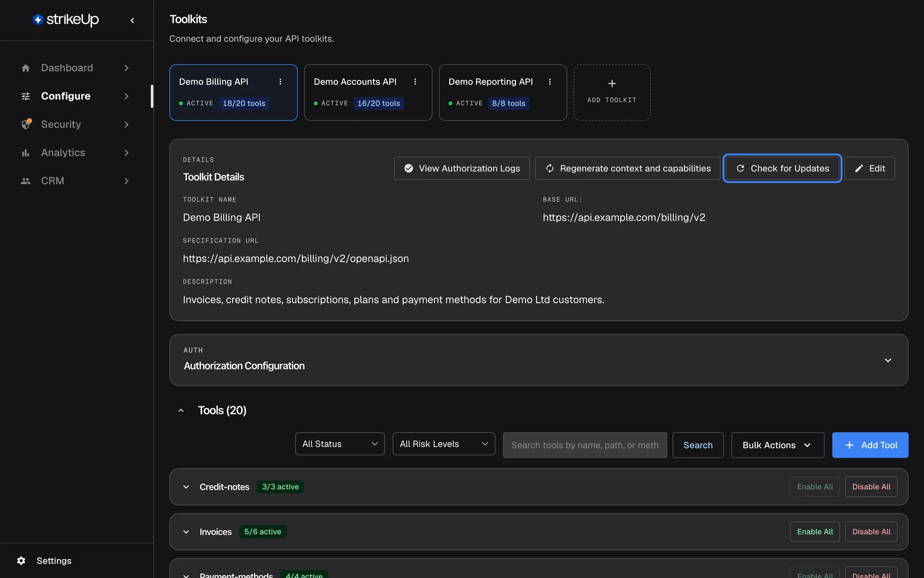Collapse the Tools (20) section

[x=181, y=411]
